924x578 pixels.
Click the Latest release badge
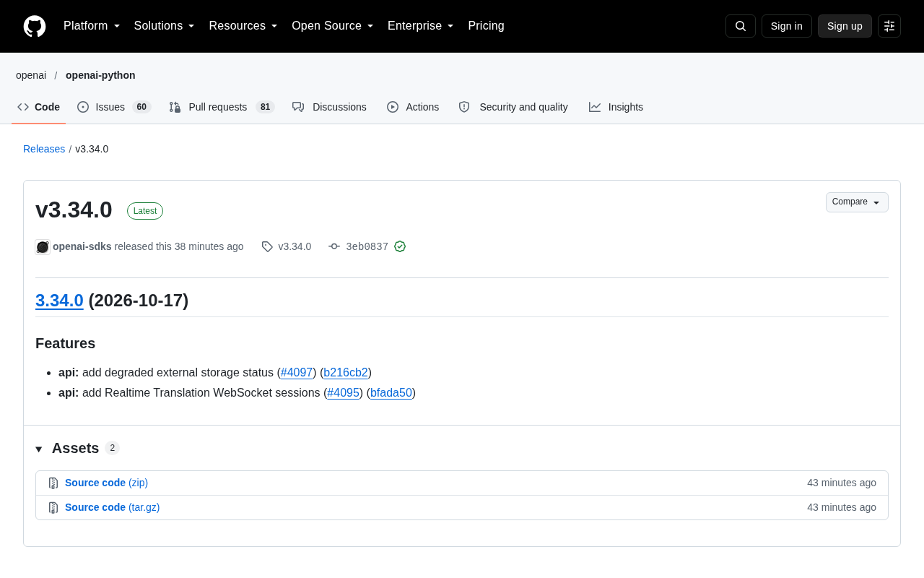145,211
